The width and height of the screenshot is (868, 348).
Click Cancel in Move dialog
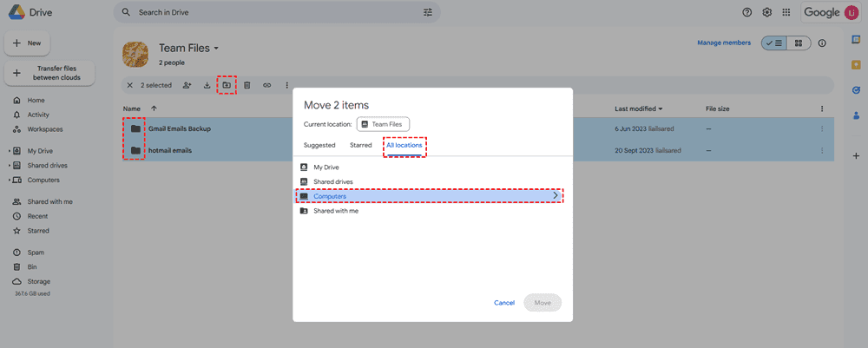tap(504, 303)
